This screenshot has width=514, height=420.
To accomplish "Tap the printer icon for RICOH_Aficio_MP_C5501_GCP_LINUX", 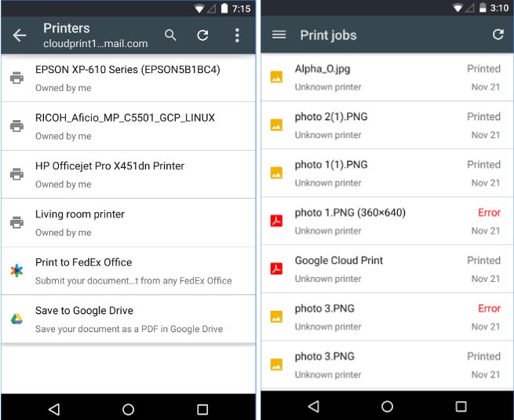I will click(16, 126).
